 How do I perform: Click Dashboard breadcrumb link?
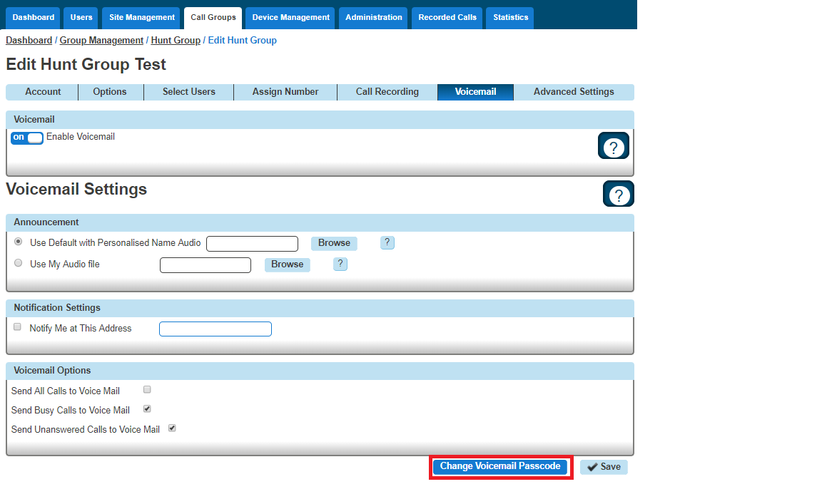click(x=29, y=41)
